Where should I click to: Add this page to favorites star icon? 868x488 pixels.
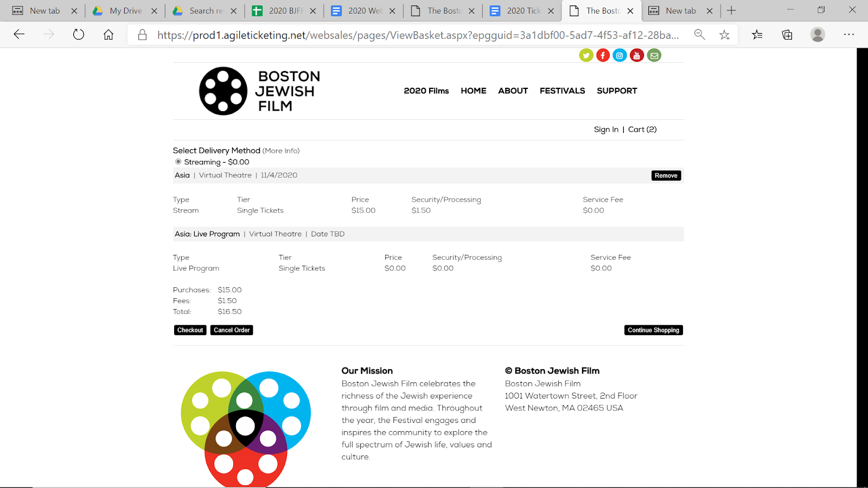point(724,35)
